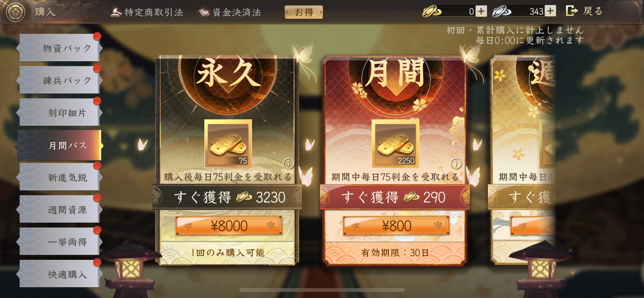The width and height of the screenshot is (644, 298).
Task: Buy permanent pass for ¥8000
Action: 229,226
